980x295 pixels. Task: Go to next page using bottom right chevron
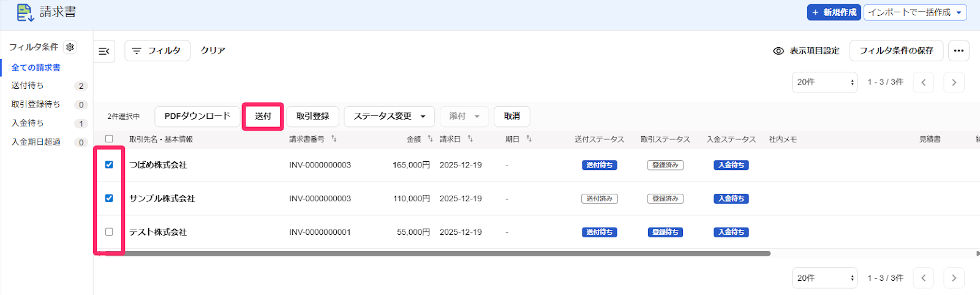954,278
